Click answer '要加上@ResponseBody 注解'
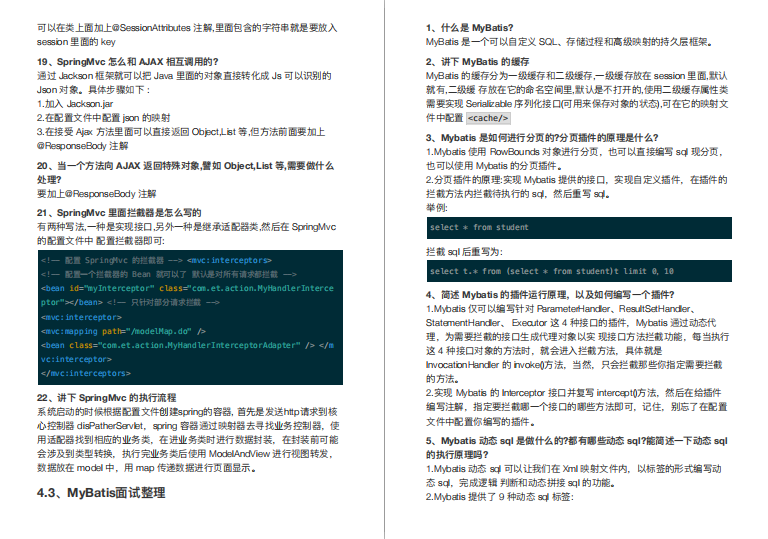This screenshot has width=768, height=539. (96, 194)
